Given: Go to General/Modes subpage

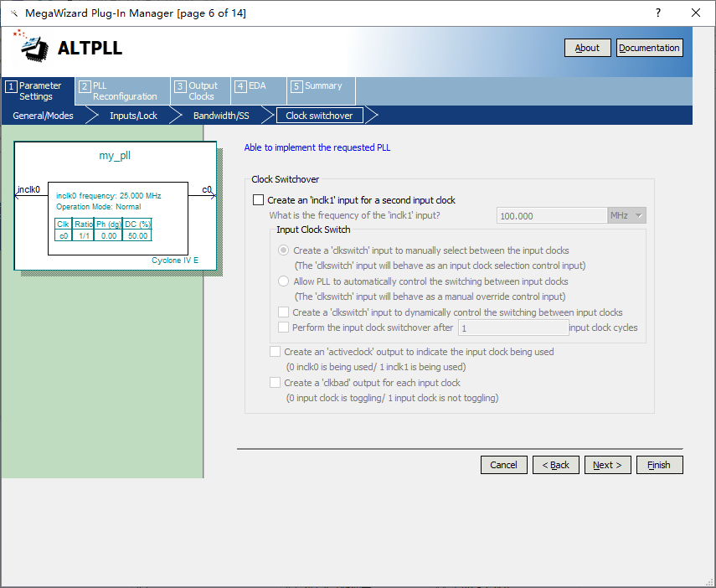Looking at the screenshot, I should [43, 116].
